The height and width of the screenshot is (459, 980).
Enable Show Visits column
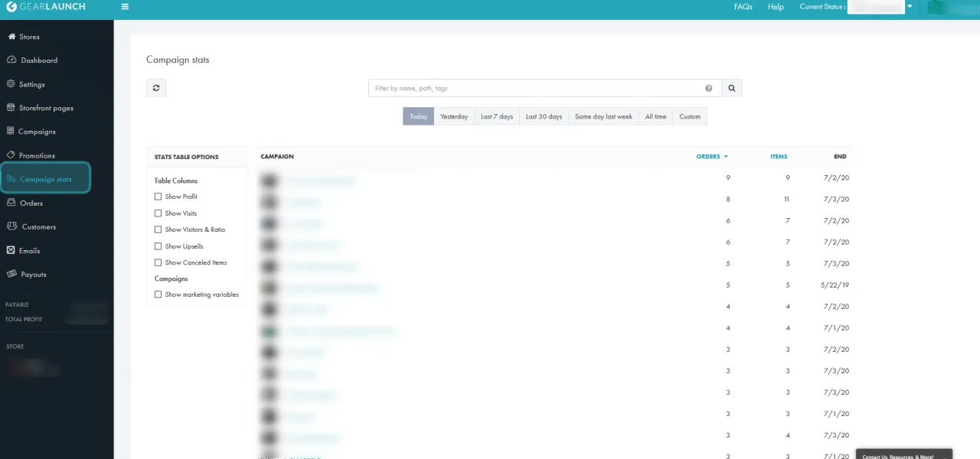pos(158,213)
